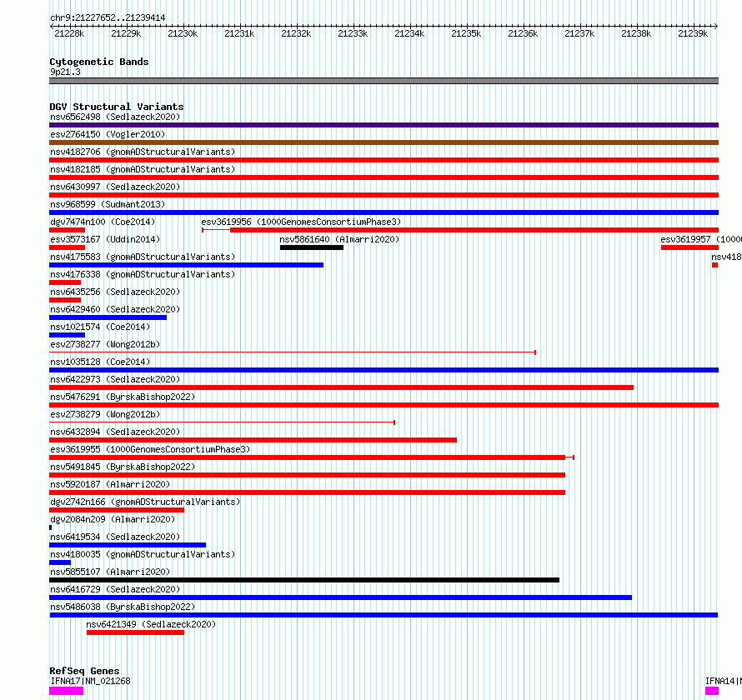
Task: Click the Cytogenetic Bands track title
Action: pos(99,62)
